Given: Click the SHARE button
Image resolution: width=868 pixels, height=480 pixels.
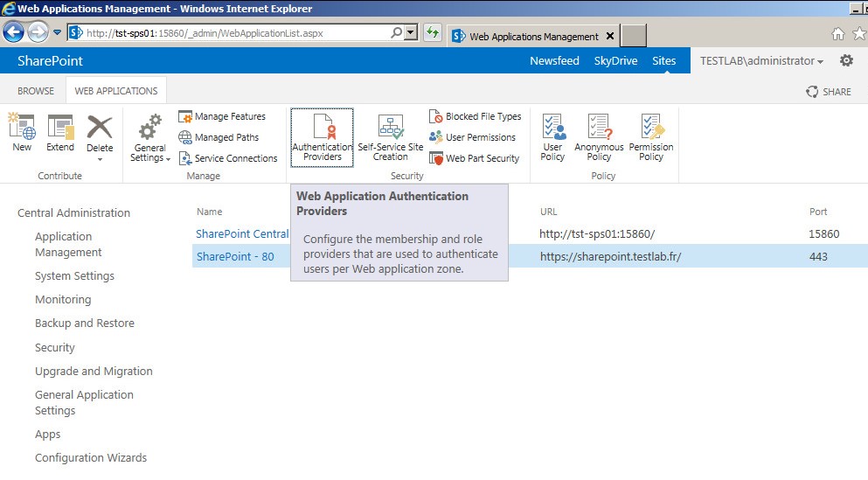Looking at the screenshot, I should [x=829, y=91].
